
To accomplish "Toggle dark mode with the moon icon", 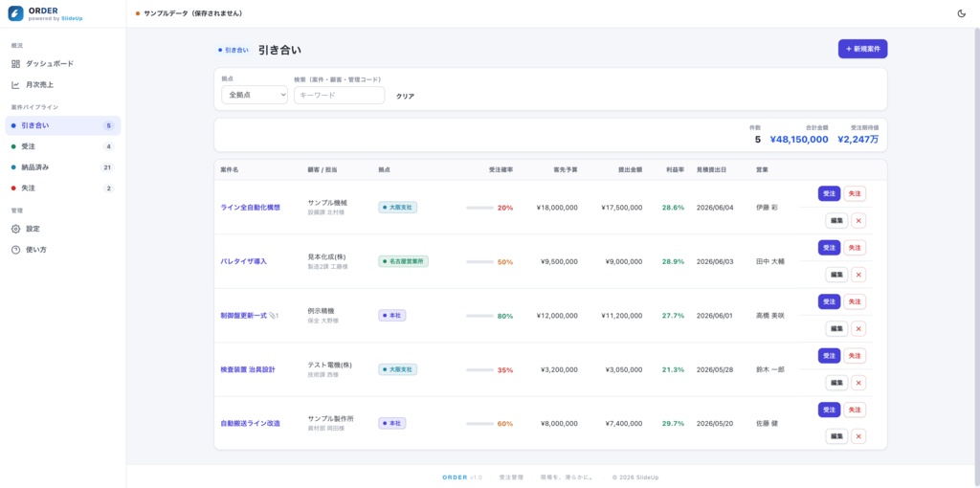I will 961,13.
